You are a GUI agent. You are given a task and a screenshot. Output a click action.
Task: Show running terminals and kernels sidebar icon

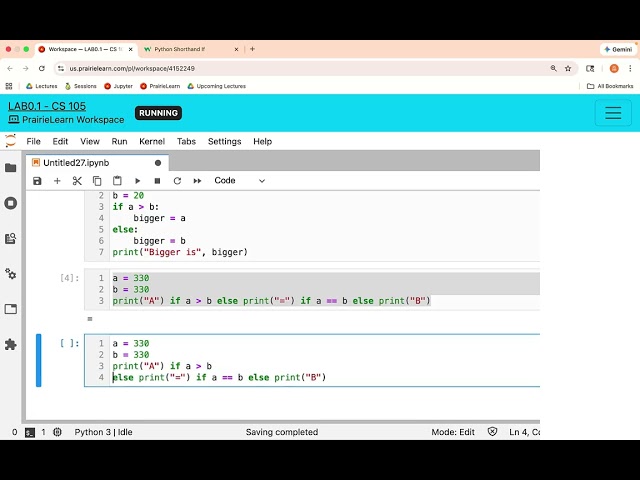(x=11, y=203)
